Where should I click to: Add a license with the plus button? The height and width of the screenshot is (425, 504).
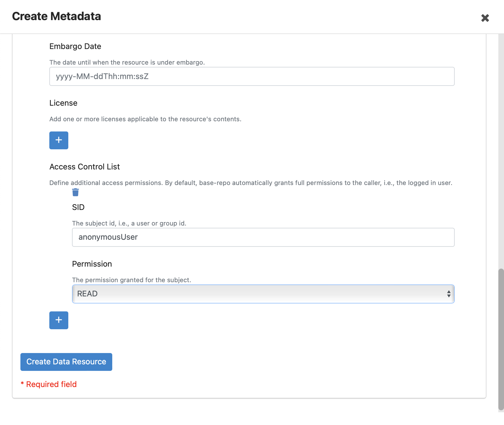(59, 140)
